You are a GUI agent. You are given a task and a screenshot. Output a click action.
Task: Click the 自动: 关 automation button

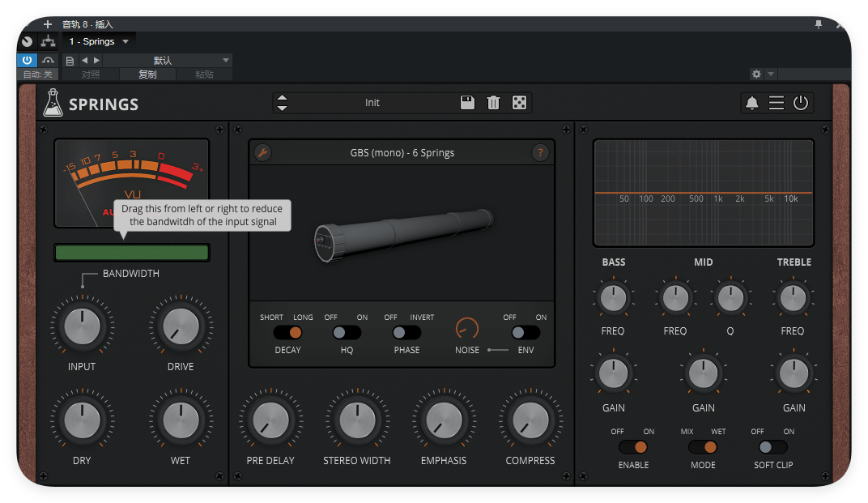pos(37,75)
